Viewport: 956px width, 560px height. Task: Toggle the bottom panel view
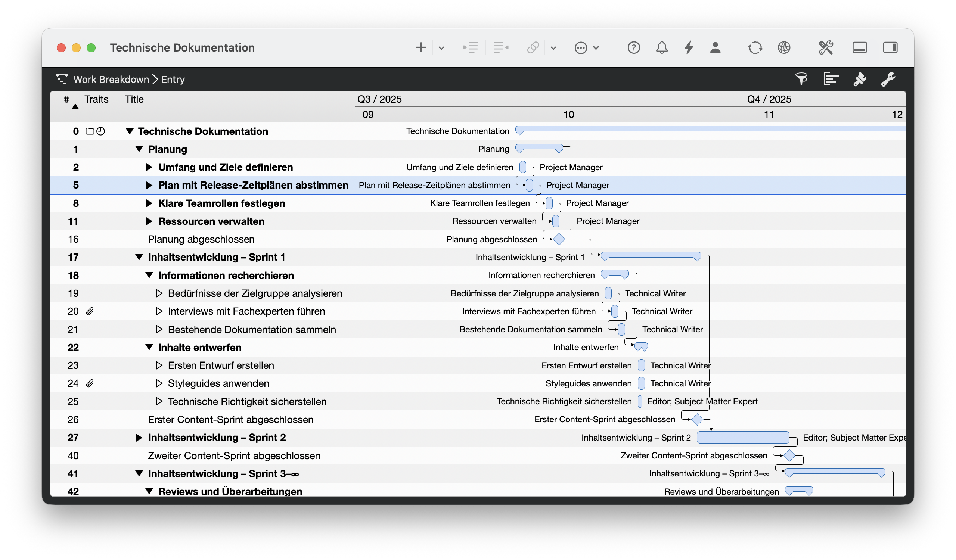[859, 48]
